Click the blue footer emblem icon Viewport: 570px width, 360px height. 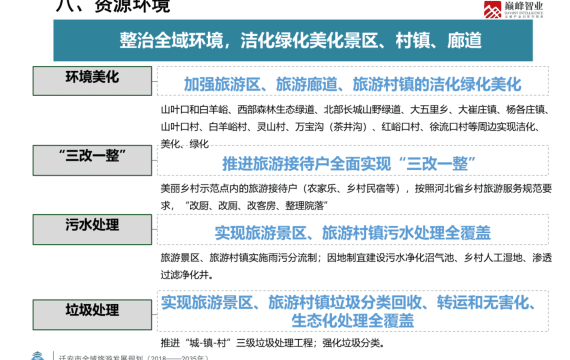click(x=37, y=356)
